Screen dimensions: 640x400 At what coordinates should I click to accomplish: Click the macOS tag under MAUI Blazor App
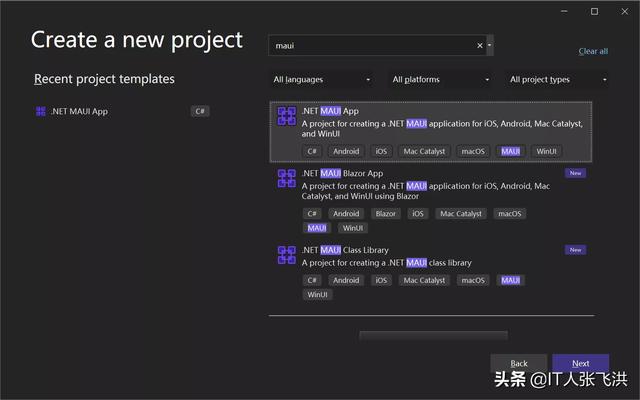[510, 214]
